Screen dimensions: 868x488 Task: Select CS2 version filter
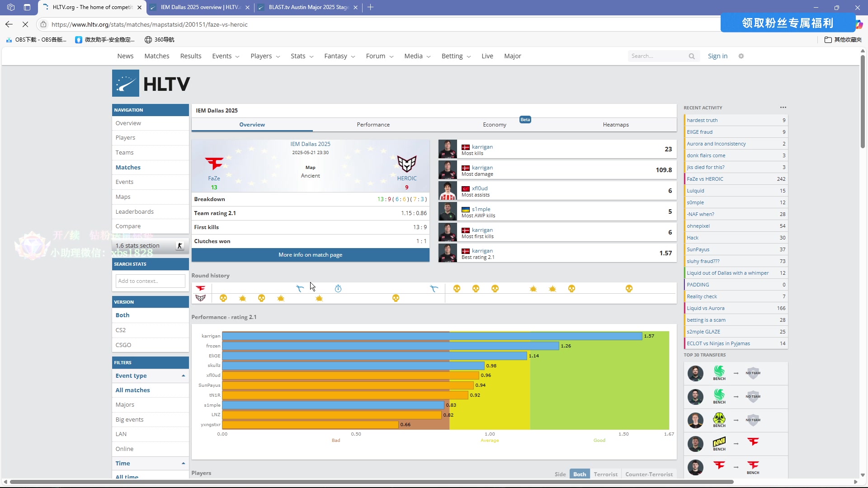[x=151, y=330]
